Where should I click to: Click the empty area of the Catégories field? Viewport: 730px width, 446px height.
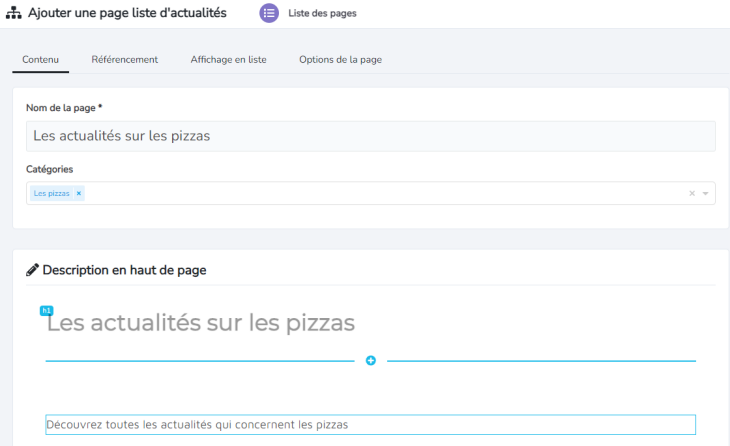pos(380,193)
